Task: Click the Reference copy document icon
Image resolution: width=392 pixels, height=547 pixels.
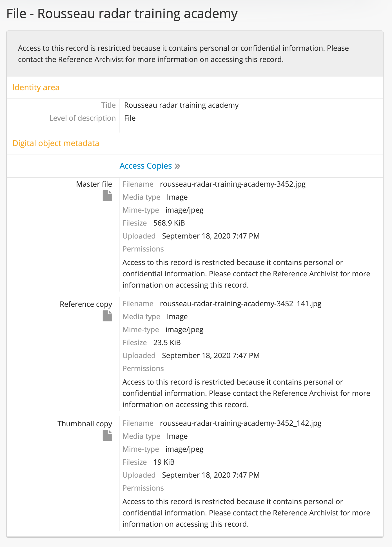Action: coord(107,316)
